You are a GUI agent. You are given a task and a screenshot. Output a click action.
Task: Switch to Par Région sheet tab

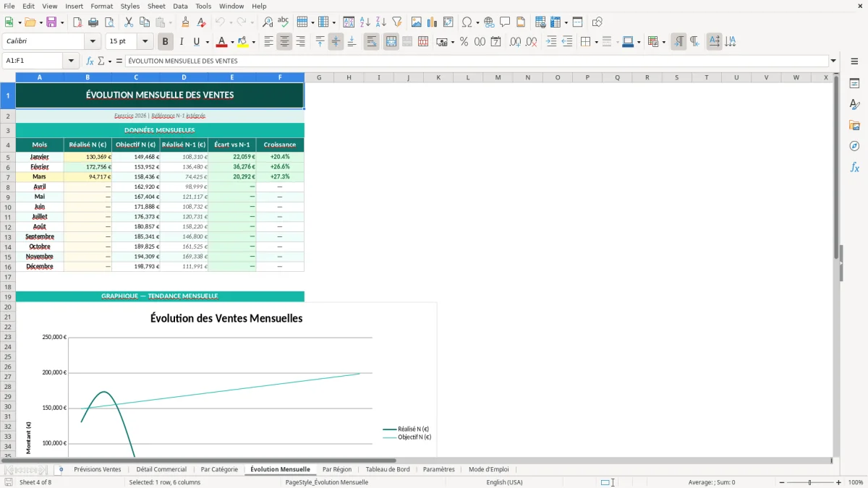337,469
